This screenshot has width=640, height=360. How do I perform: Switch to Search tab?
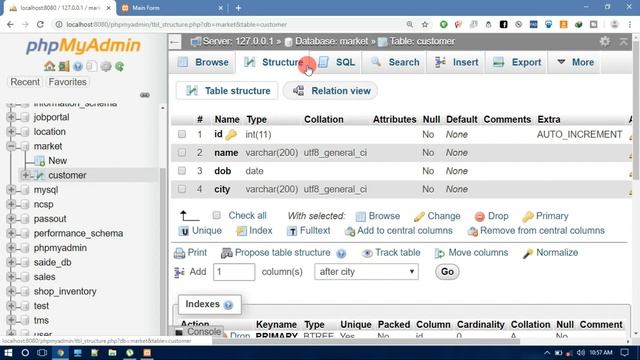(395, 62)
